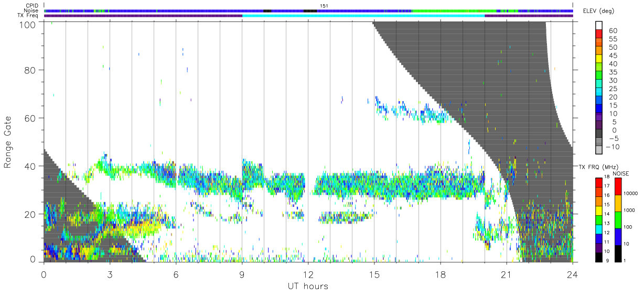Click tick label '24' on UT hours axis
Screen dimensions: 644x297
(573, 274)
